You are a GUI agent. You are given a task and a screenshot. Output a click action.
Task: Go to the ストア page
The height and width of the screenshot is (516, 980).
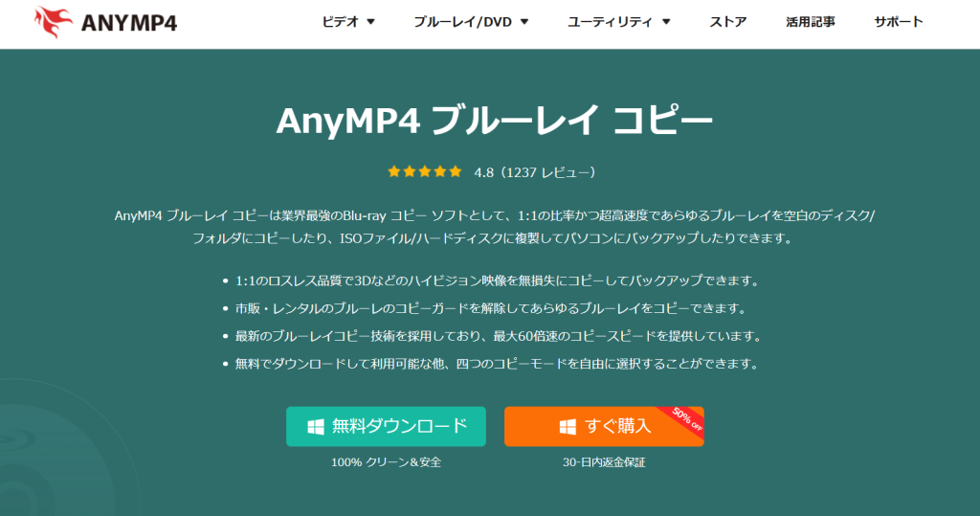(728, 22)
